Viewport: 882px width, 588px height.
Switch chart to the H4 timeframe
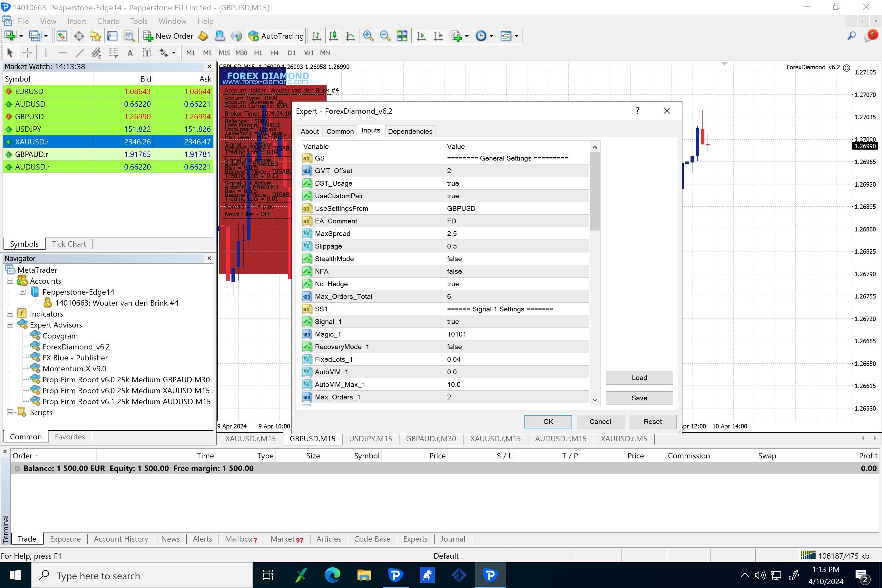point(275,53)
